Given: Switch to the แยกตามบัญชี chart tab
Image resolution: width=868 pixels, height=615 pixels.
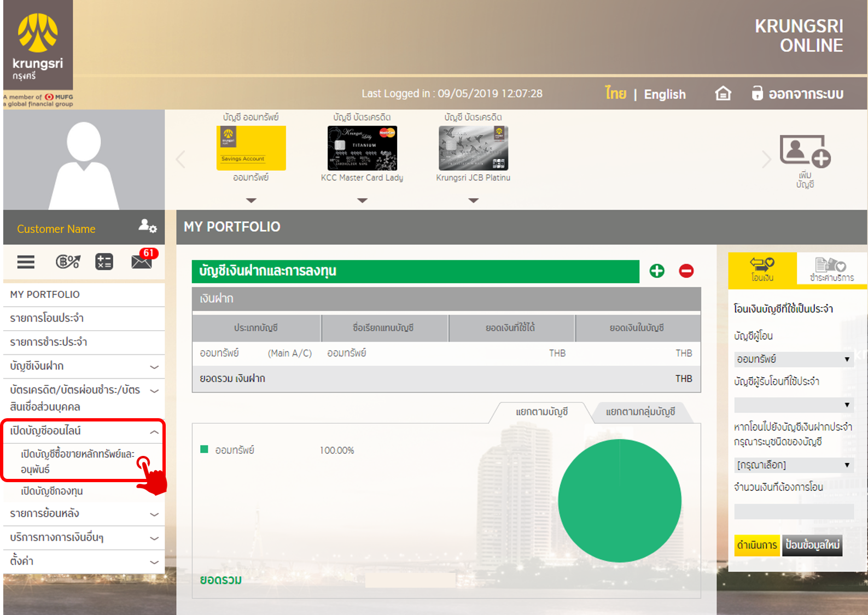Looking at the screenshot, I should [541, 412].
